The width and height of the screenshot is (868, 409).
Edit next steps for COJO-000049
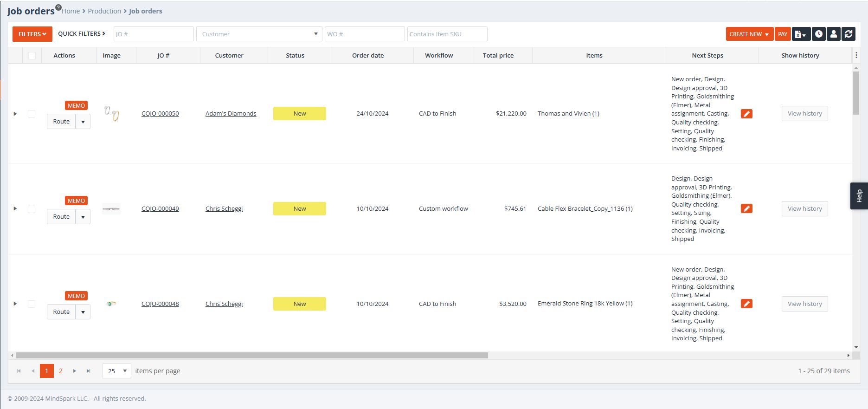click(x=746, y=209)
